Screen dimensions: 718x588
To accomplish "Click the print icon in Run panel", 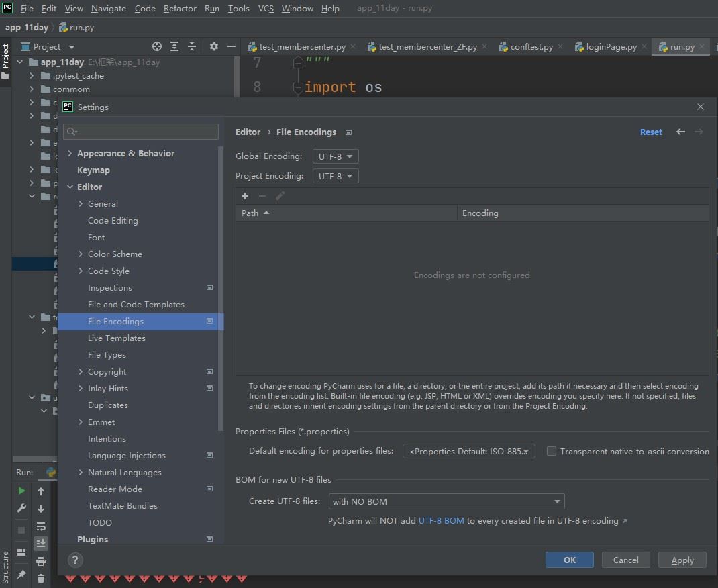I will click(x=41, y=560).
